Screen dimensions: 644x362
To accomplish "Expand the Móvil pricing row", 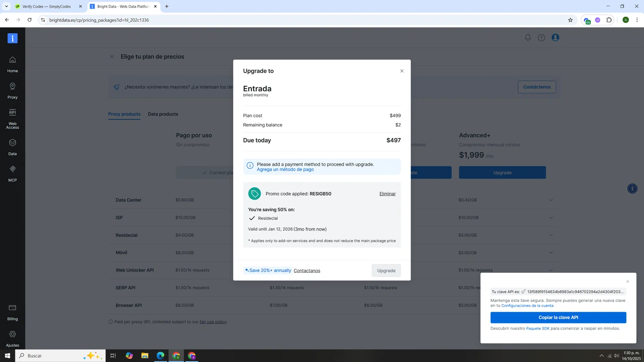I will (551, 253).
